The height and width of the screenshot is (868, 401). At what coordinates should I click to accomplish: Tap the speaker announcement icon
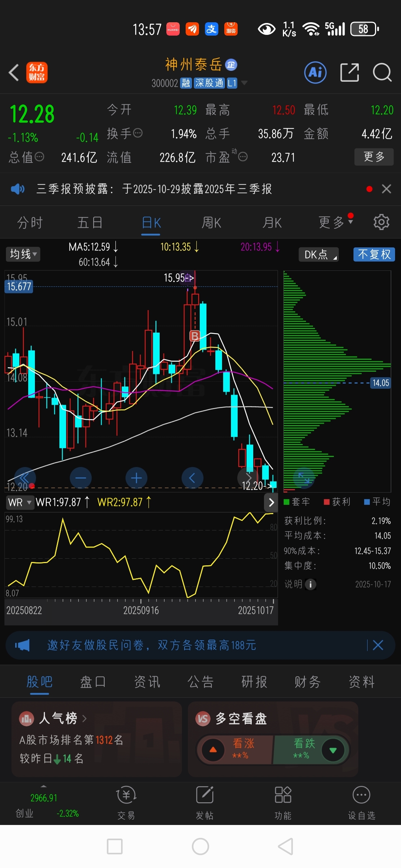[x=17, y=189]
